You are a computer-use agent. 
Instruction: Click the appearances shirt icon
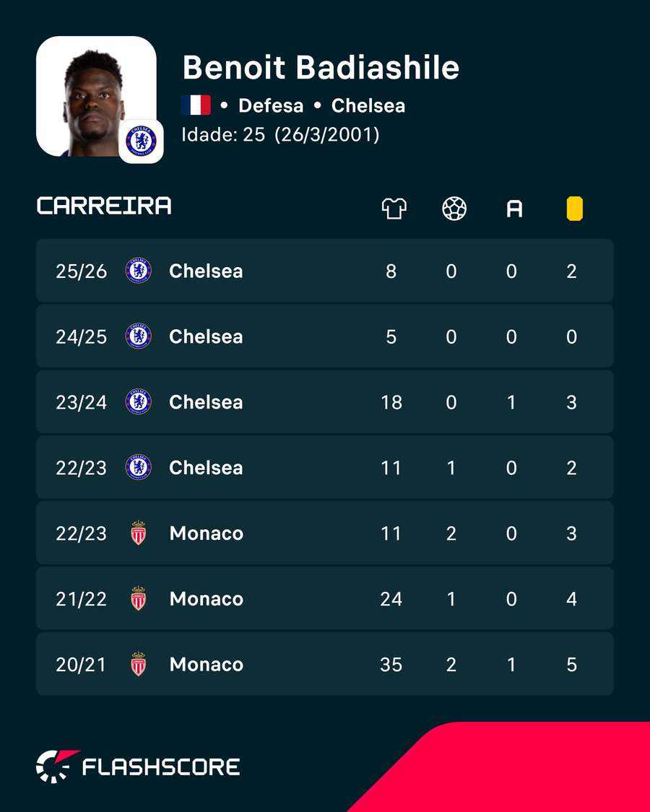(x=394, y=209)
